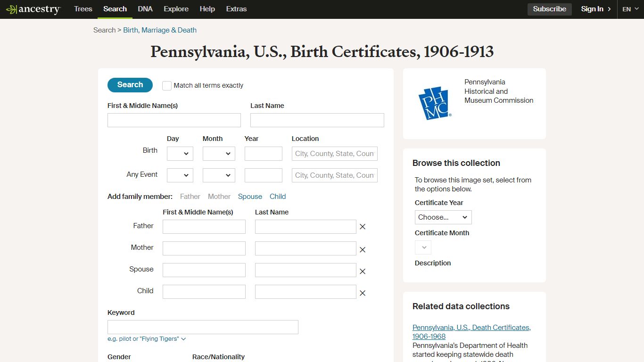This screenshot has width=644, height=362.
Task: Focus the Father first name field
Action: click(x=204, y=227)
